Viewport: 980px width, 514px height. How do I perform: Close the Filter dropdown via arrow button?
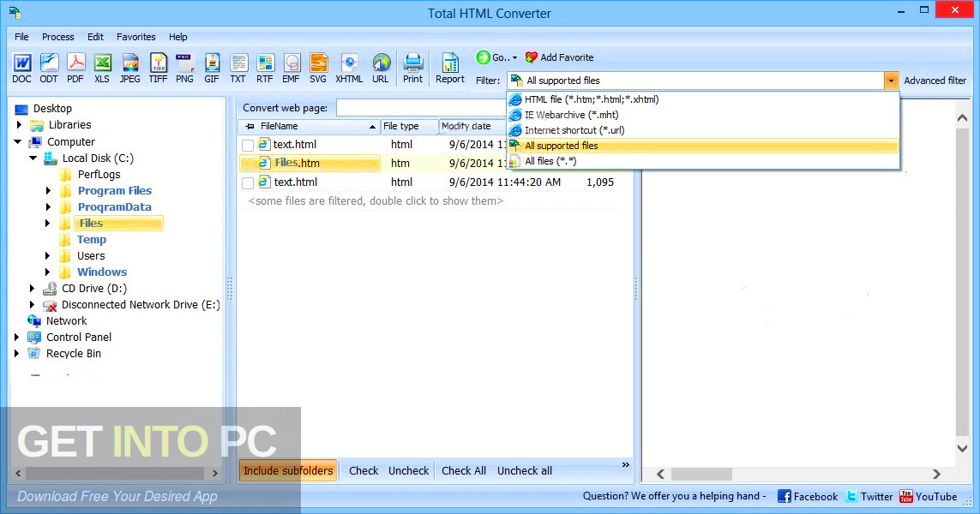(891, 81)
